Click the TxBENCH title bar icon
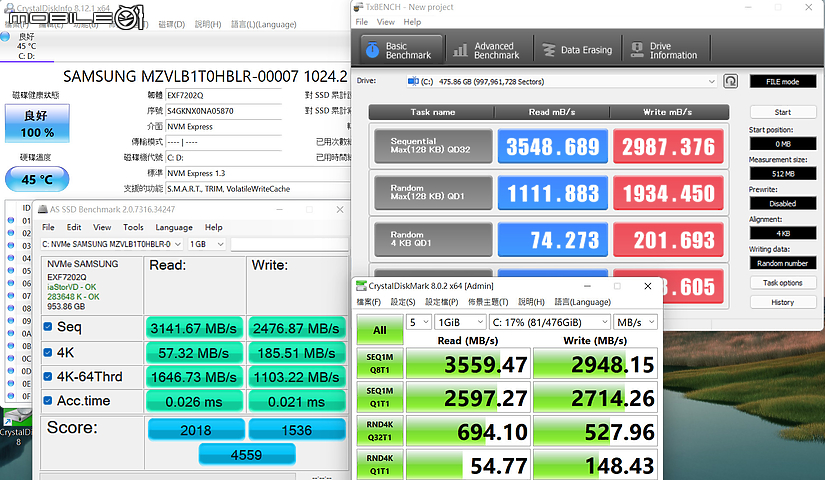 [358, 7]
